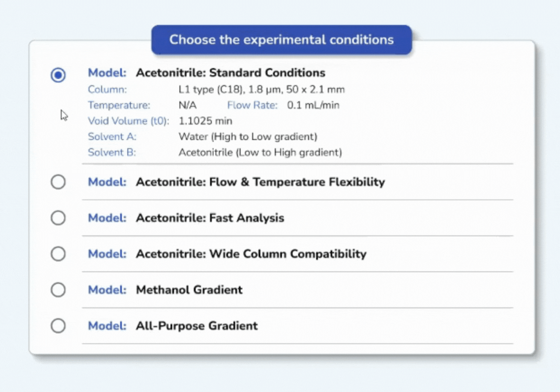Click the Acetonitrile: Fast Analysis label text
Screen dimensions: 560x392
[x=210, y=218]
